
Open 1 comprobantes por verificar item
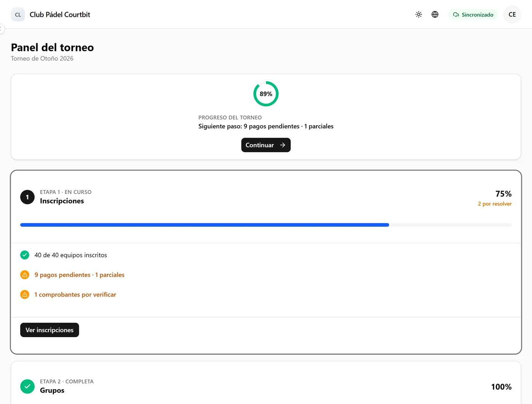tap(75, 294)
